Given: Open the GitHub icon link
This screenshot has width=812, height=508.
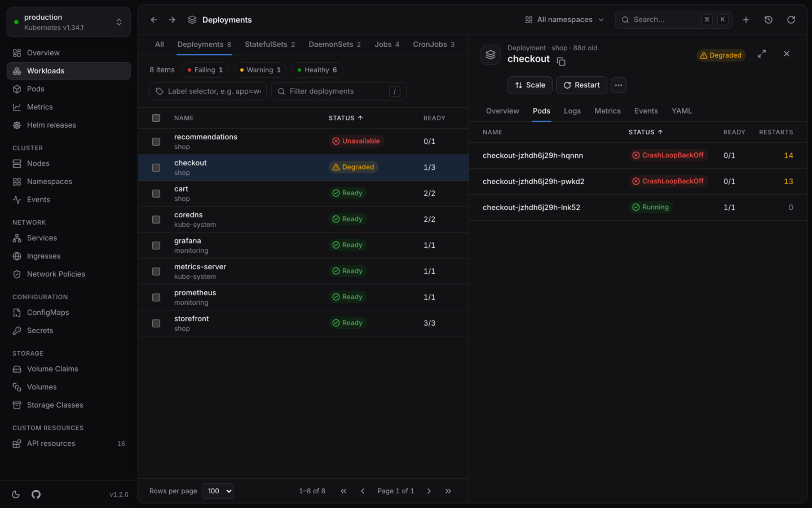Looking at the screenshot, I should (x=36, y=494).
